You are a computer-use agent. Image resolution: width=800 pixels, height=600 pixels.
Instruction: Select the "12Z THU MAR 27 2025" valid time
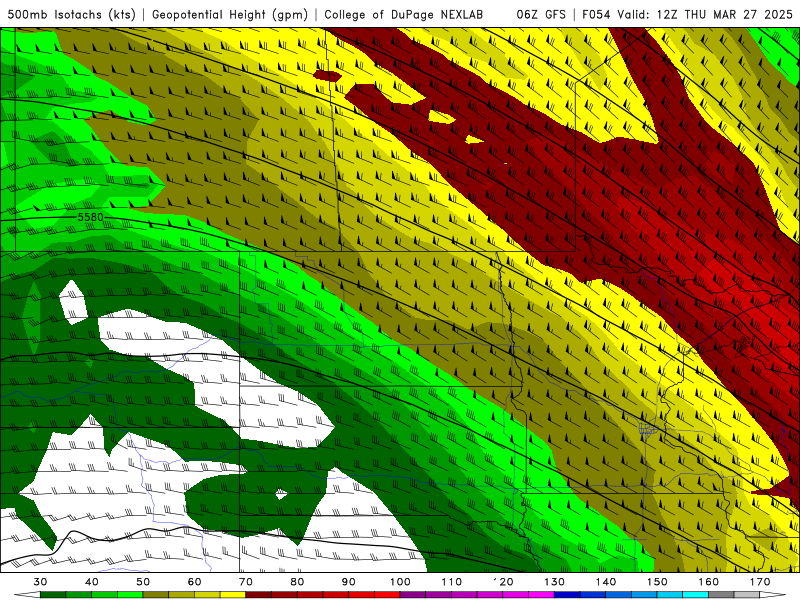tap(724, 14)
